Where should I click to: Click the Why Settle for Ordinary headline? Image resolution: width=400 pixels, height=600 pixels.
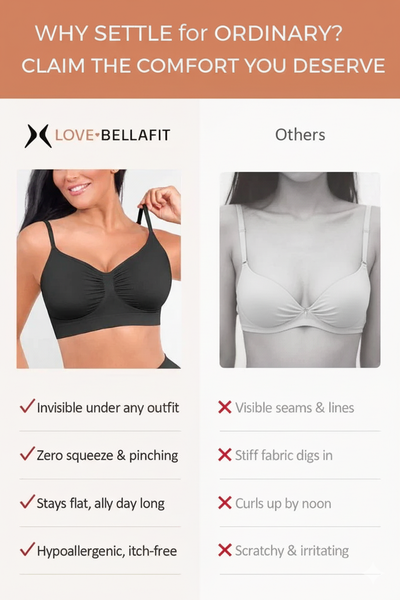point(189,33)
